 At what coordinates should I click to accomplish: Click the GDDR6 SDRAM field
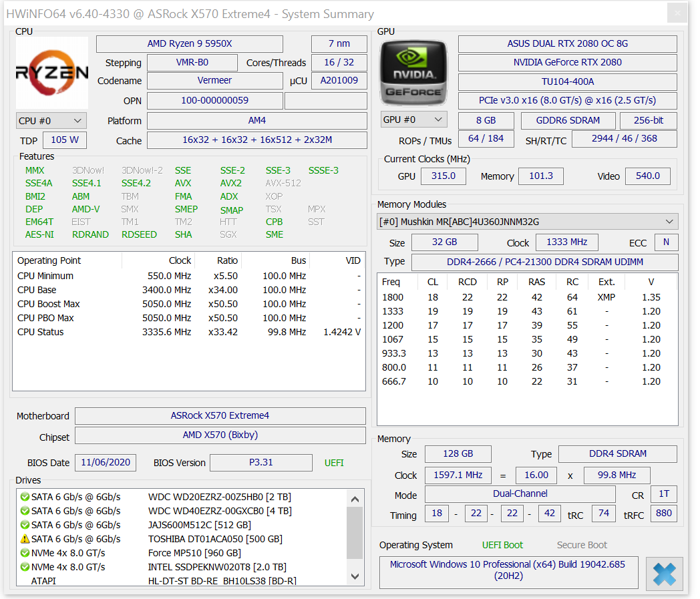(568, 120)
